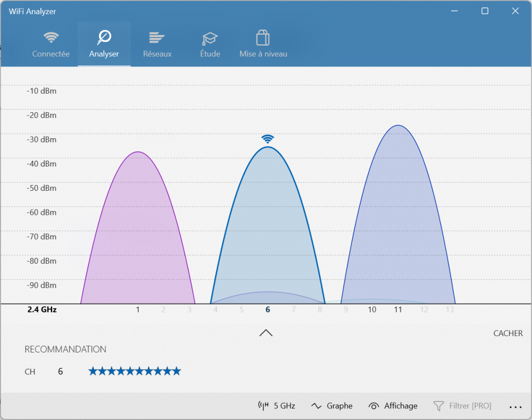Click the ten-star rating for channel 6
The height and width of the screenshot is (420, 532).
tap(135, 371)
